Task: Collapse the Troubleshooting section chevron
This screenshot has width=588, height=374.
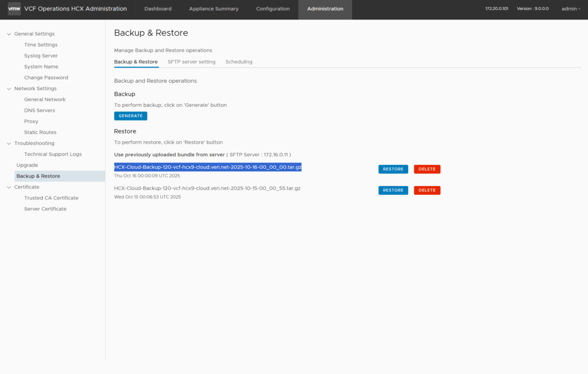Action: (9, 143)
